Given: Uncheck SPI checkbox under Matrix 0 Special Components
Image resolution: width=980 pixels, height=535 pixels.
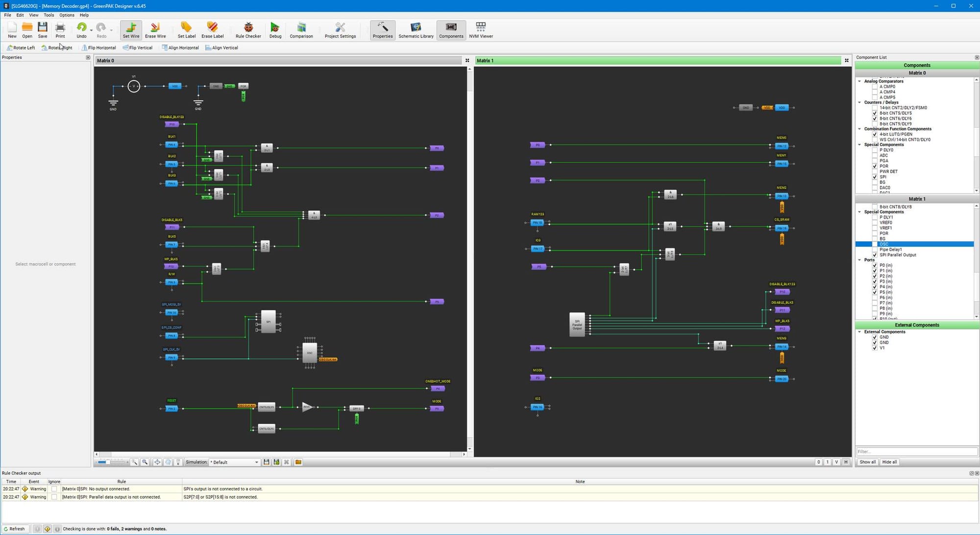Looking at the screenshot, I should pyautogui.click(x=875, y=177).
